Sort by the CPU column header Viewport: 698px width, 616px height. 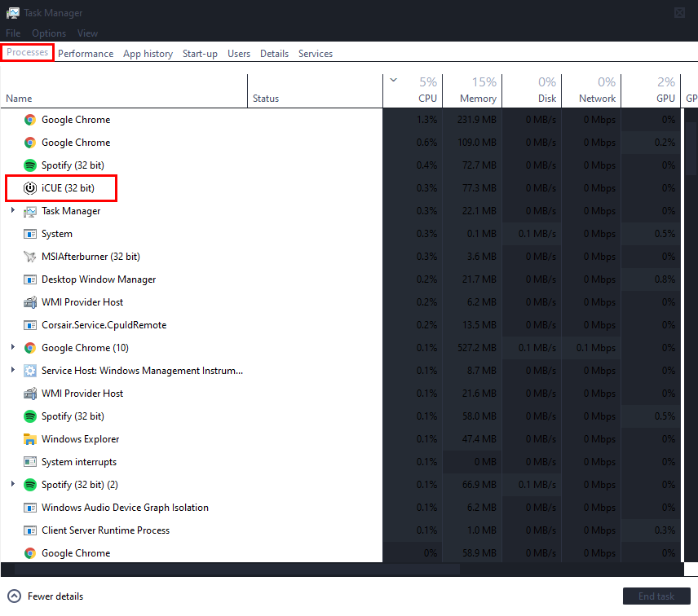point(413,91)
